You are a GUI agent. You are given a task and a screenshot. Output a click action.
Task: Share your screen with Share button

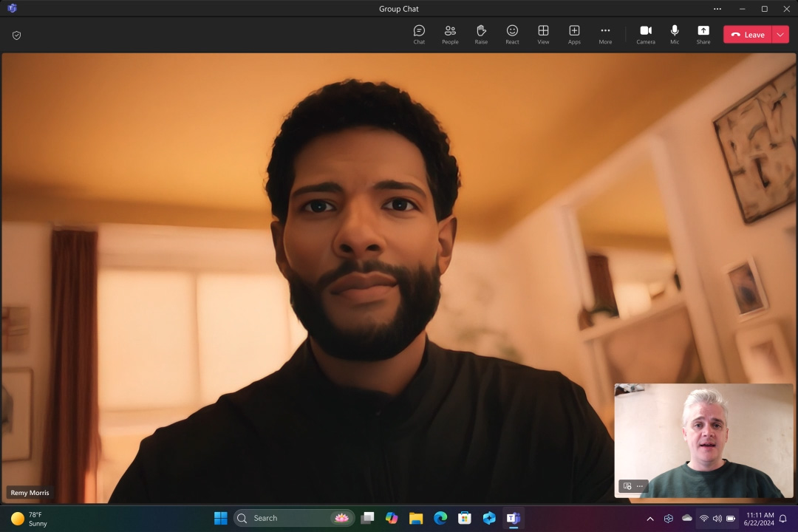tap(703, 34)
